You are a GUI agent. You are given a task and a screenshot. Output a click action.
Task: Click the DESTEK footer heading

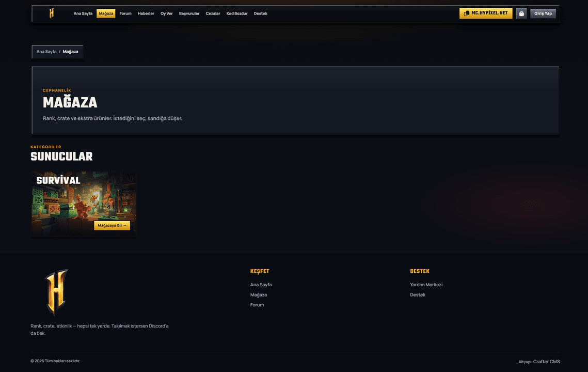(x=420, y=271)
